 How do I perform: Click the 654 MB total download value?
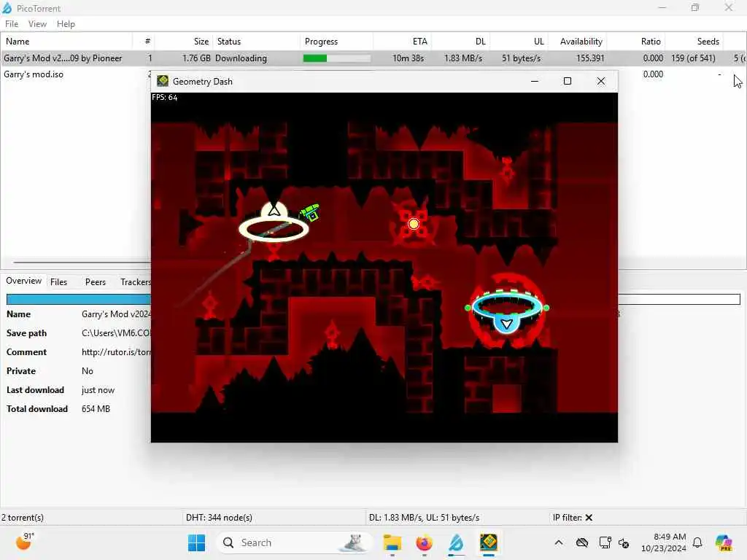[x=96, y=409]
